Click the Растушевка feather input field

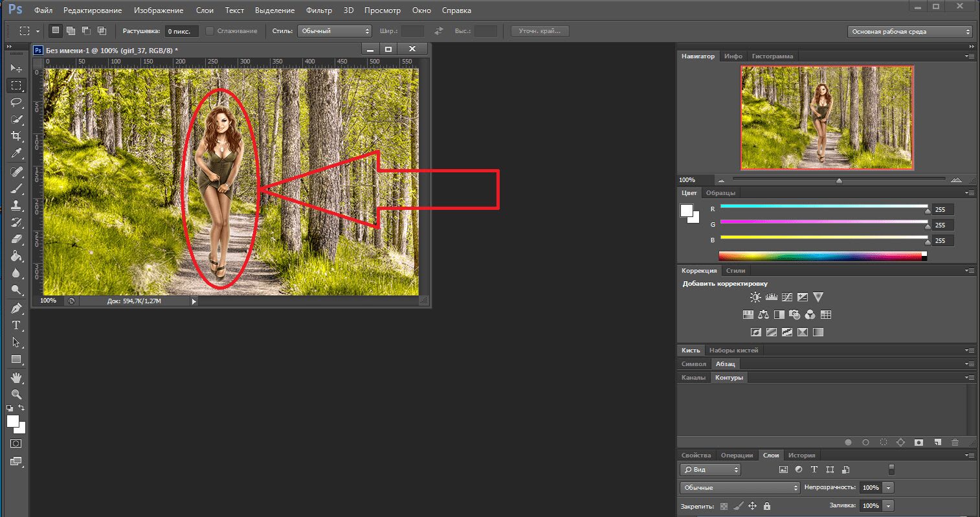(x=181, y=31)
